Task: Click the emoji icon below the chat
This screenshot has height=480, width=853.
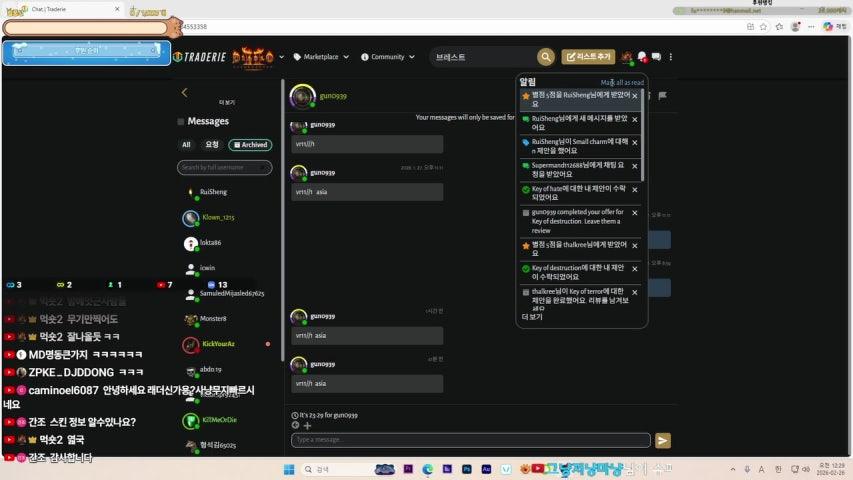Action: pos(295,425)
